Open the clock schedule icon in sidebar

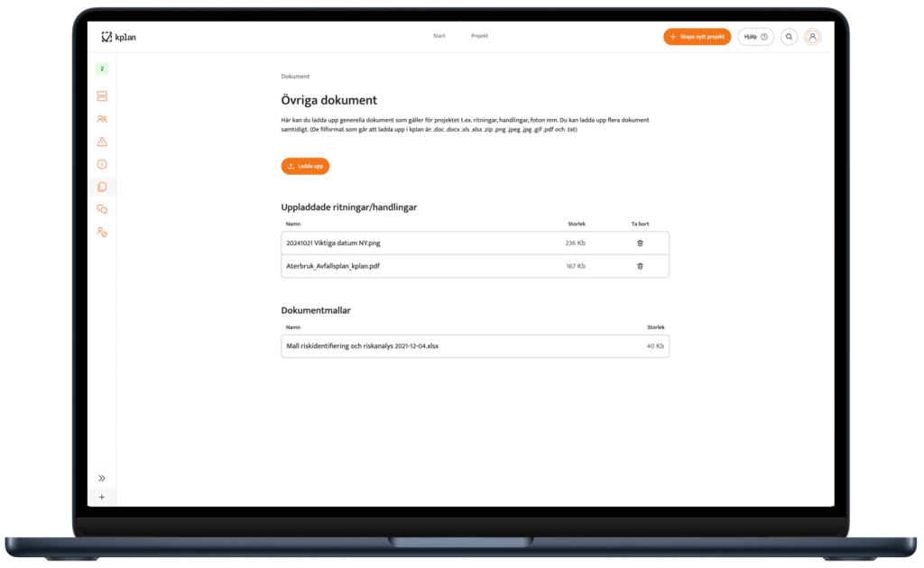[x=102, y=164]
